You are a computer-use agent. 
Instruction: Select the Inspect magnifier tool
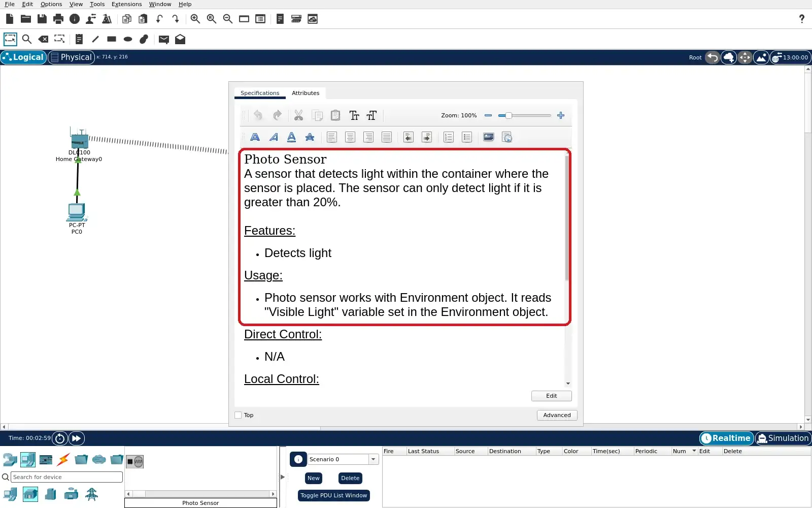point(27,39)
